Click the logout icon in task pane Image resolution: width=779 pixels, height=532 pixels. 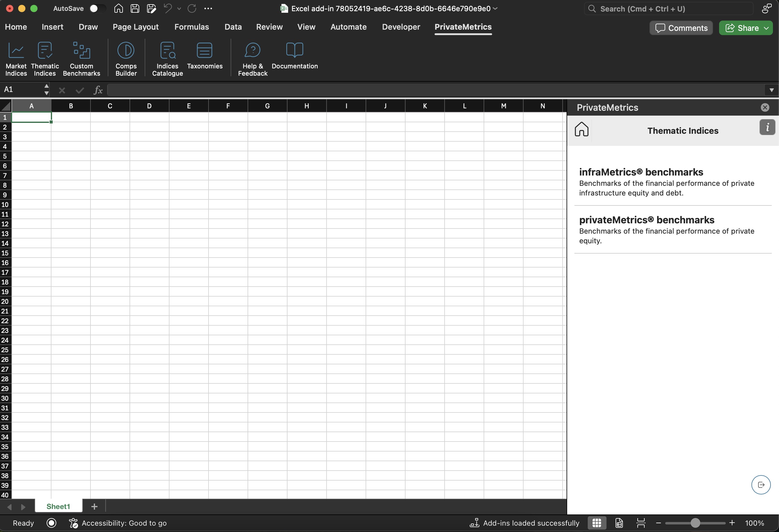(761, 485)
